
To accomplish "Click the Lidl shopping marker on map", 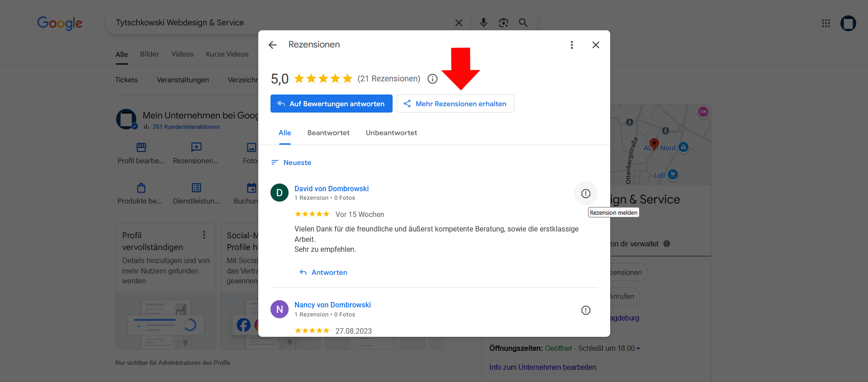I will tap(673, 174).
